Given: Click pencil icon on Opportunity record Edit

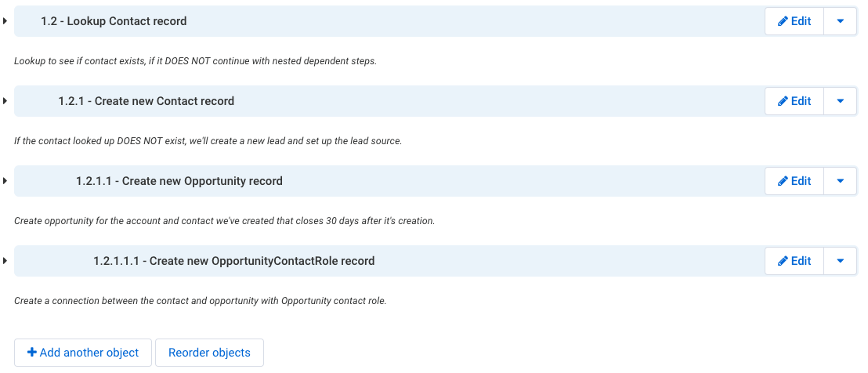Looking at the screenshot, I should pyautogui.click(x=783, y=181).
